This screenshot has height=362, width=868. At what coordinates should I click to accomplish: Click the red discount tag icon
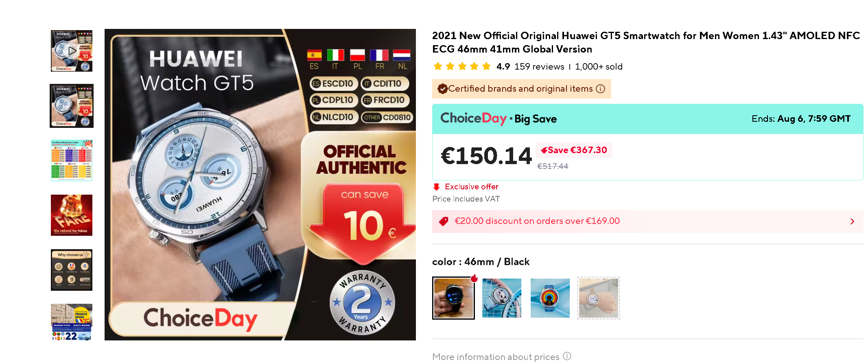point(444,221)
